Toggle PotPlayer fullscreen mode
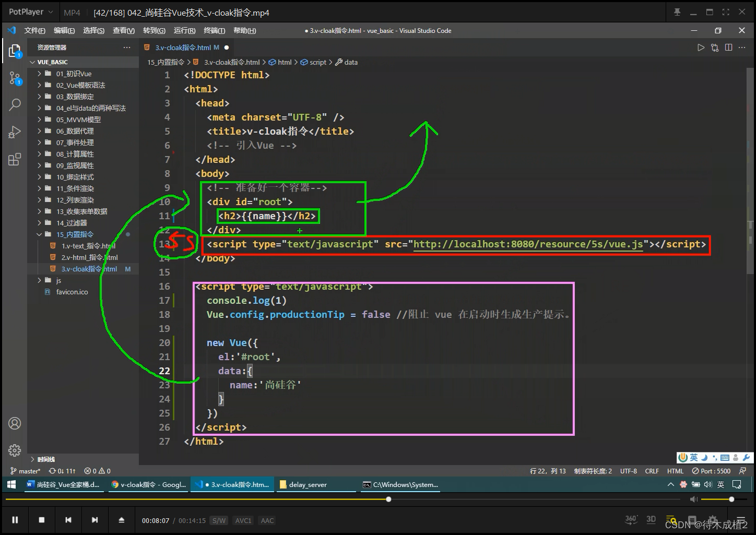Screen dimensions: 756x535 [x=726, y=12]
